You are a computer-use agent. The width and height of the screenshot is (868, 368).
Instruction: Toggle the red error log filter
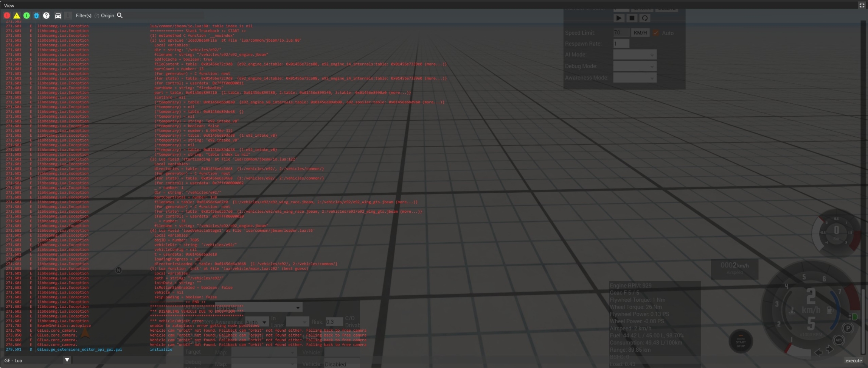click(7, 16)
